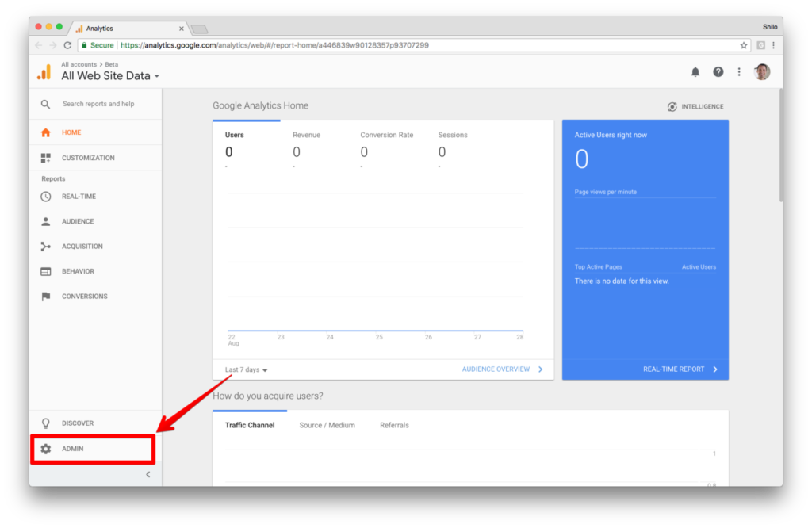This screenshot has height=528, width=812.
Task: Click the Acquisition branching icon
Action: [x=45, y=247]
